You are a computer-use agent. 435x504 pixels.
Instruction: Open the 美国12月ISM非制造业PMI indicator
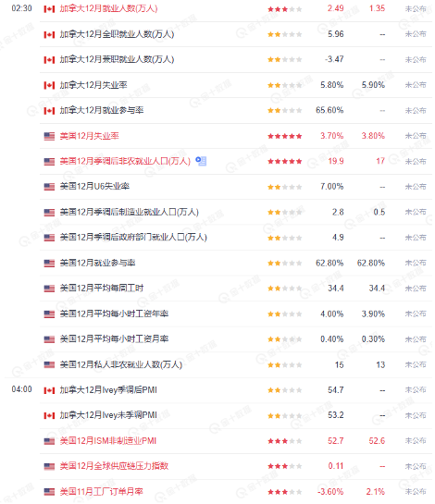coord(107,441)
